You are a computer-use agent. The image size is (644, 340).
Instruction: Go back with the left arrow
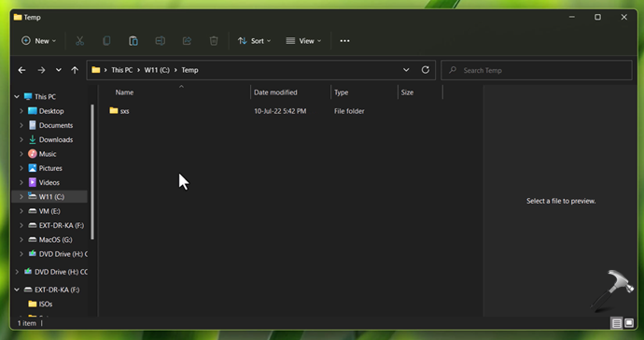[x=21, y=70]
